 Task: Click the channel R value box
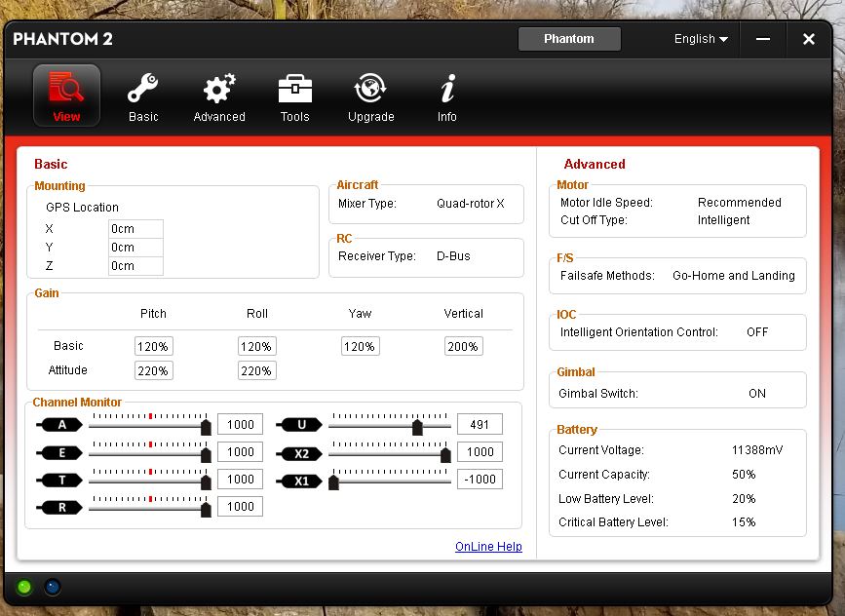coord(241,507)
